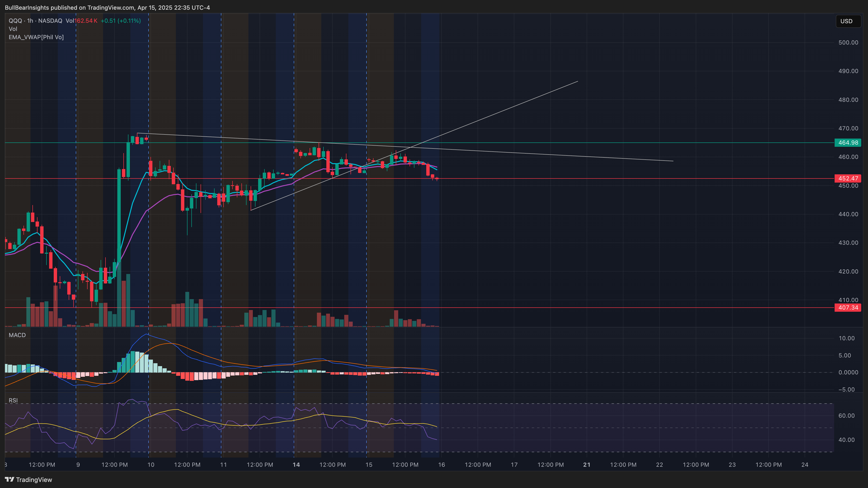Click the price change +0.51 (+0.11%)
The image size is (868, 488).
pyautogui.click(x=121, y=21)
